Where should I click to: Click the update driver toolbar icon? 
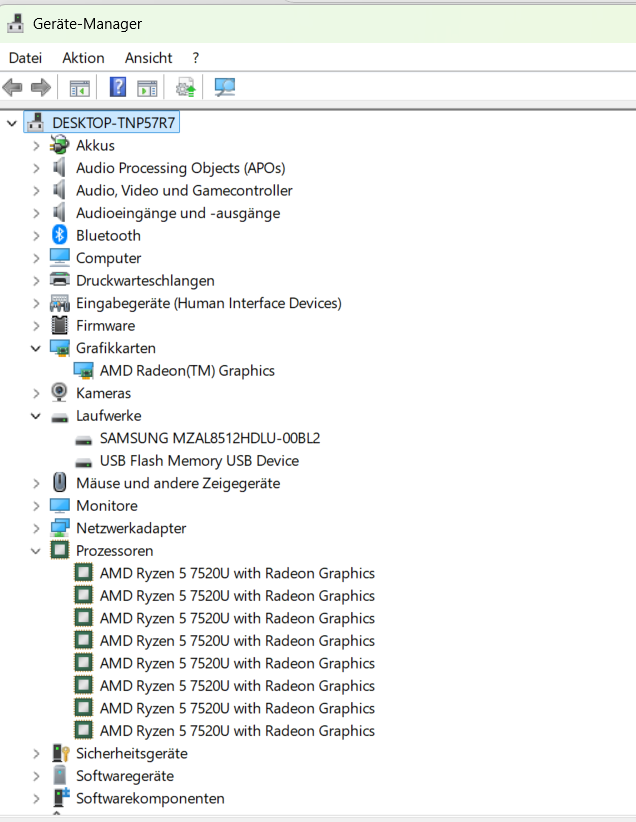pos(186,88)
